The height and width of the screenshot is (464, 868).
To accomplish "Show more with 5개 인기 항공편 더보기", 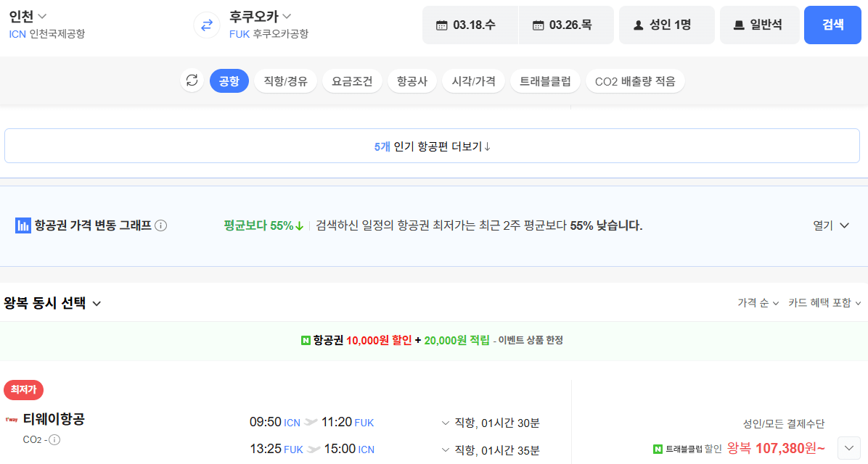I will [434, 146].
